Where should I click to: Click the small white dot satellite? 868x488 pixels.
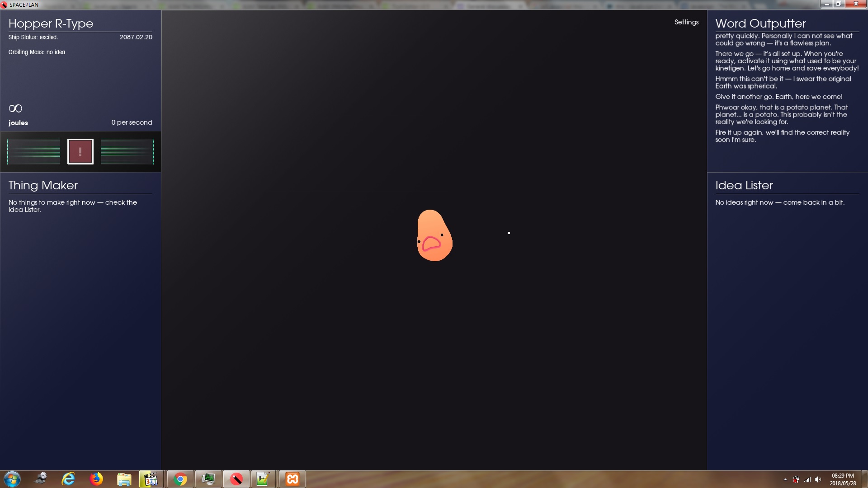point(509,233)
